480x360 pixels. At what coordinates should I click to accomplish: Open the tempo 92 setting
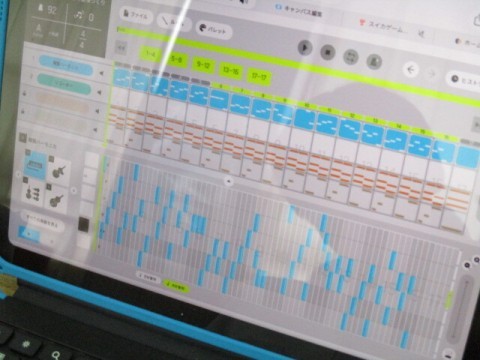tap(47, 9)
